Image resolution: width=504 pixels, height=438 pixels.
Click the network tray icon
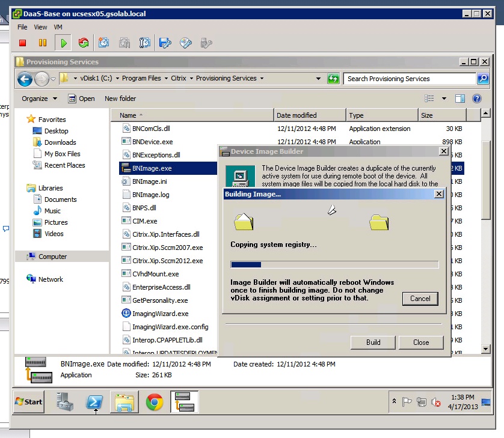point(421,402)
